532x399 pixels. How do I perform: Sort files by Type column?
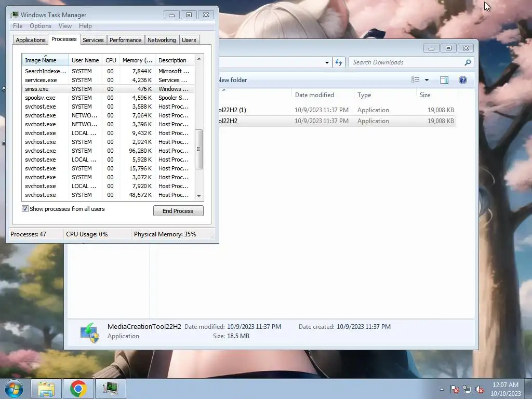(x=385, y=95)
